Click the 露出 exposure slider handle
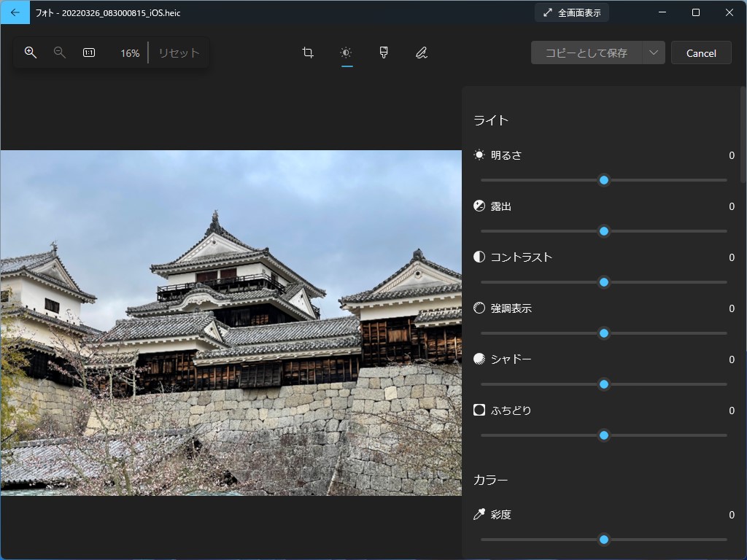 pyautogui.click(x=604, y=231)
